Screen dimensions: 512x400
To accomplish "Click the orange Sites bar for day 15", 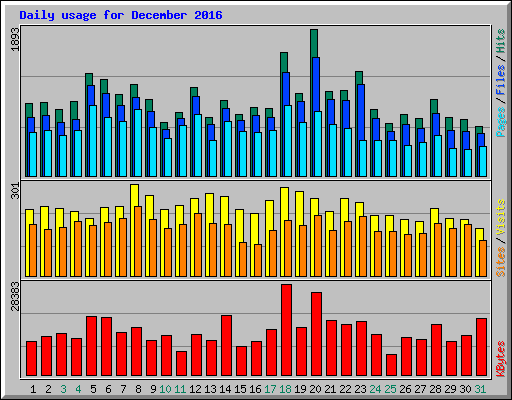I will tap(243, 259).
